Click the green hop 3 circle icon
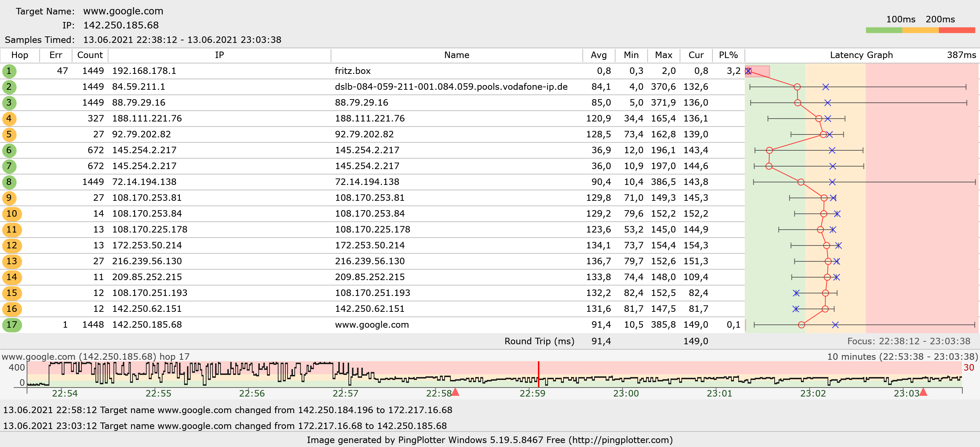This screenshot has width=980, height=447. [9, 103]
